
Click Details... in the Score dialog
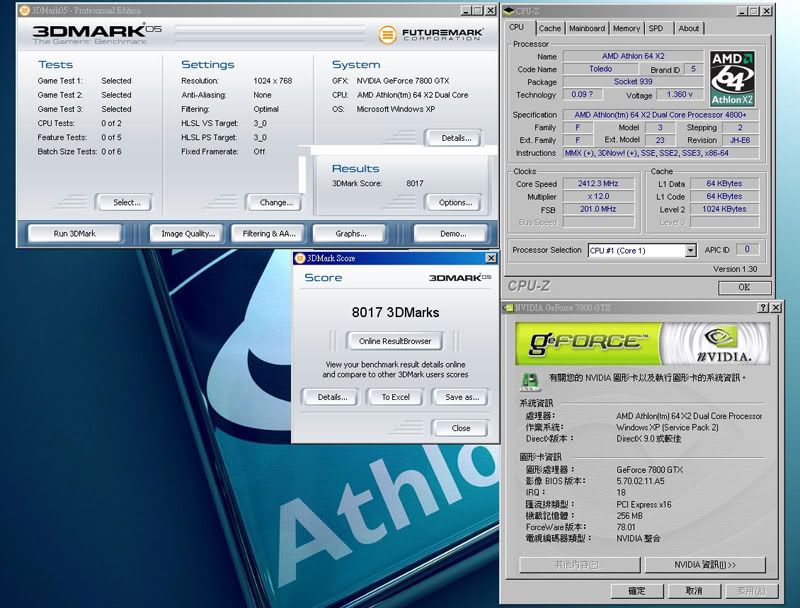click(332, 397)
